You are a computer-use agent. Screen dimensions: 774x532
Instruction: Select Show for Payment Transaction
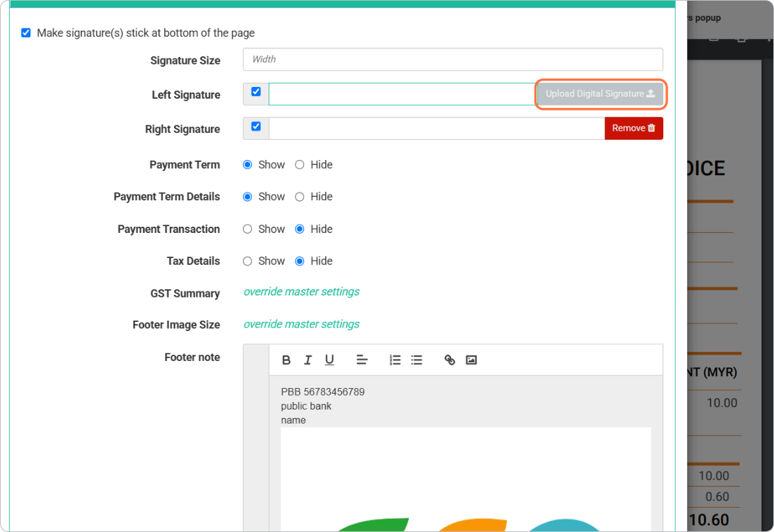point(247,229)
